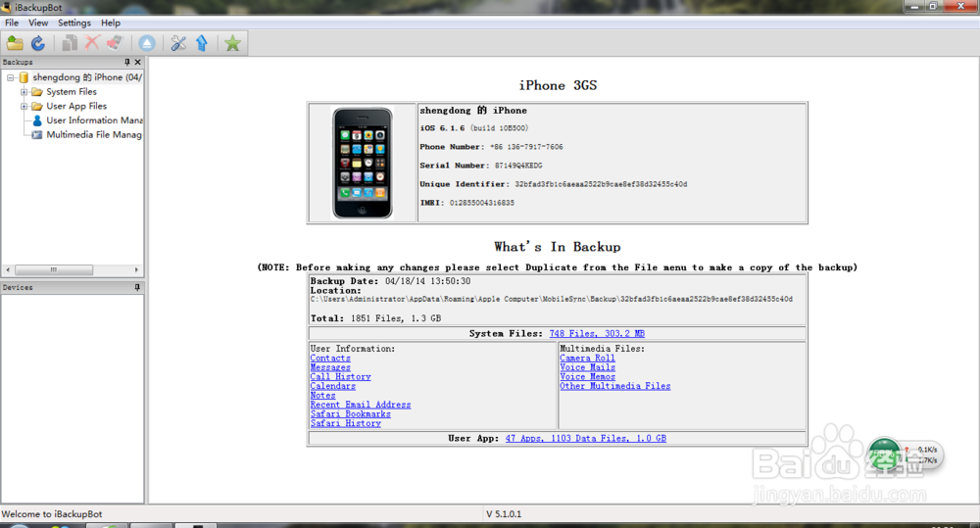
Task: Select the Multimedia File Manager icon
Action: 37,134
